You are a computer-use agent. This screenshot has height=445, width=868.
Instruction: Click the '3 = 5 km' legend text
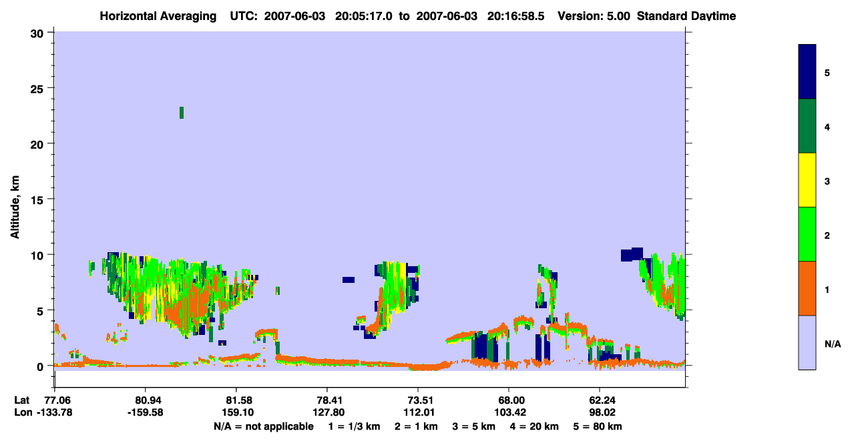(x=474, y=426)
